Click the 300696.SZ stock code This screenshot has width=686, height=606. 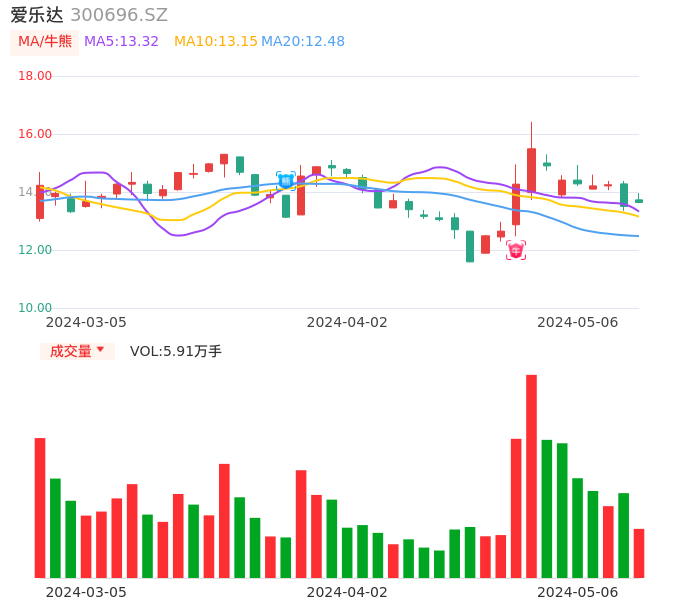[x=119, y=15]
